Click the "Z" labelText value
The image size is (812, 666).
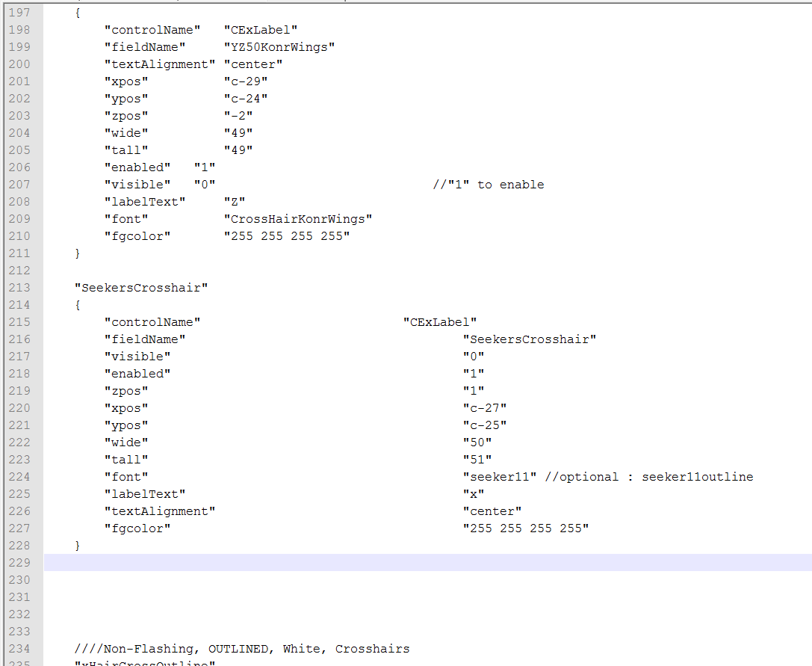(235, 202)
